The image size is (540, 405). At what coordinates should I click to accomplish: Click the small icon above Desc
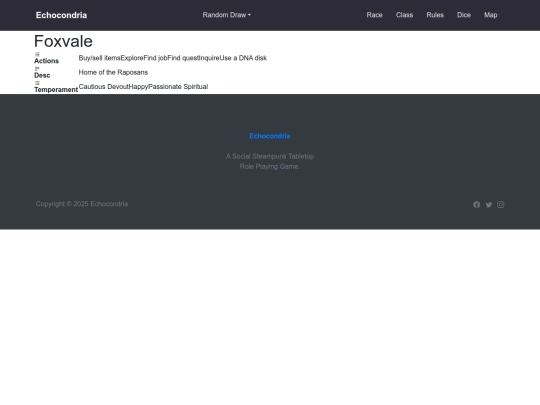(37, 69)
